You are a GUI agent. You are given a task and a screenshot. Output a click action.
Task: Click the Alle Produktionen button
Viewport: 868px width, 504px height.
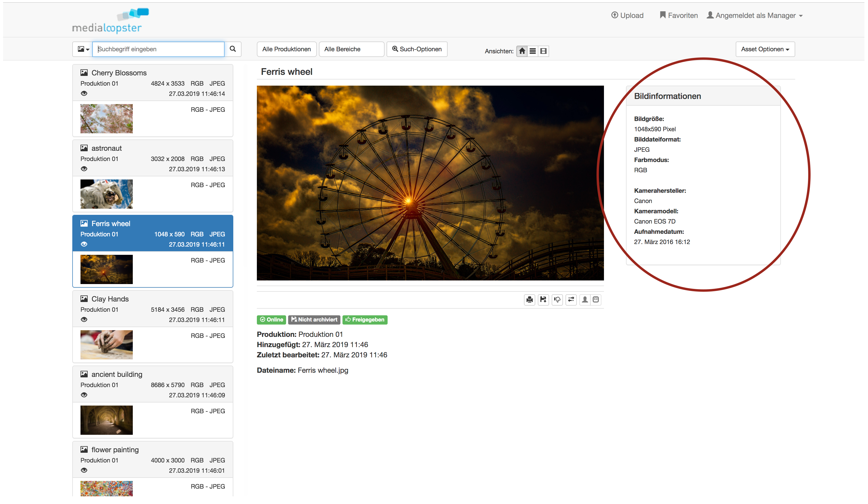(286, 49)
